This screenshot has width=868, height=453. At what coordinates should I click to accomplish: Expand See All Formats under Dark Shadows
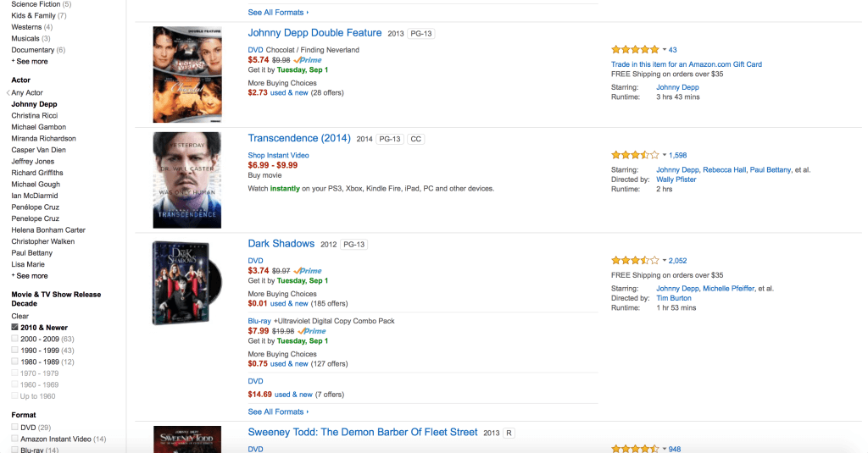(x=278, y=412)
